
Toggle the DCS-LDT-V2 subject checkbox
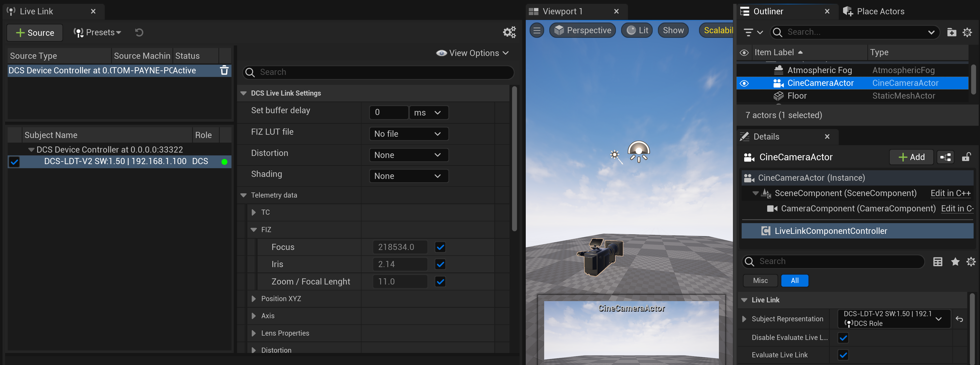point(15,162)
